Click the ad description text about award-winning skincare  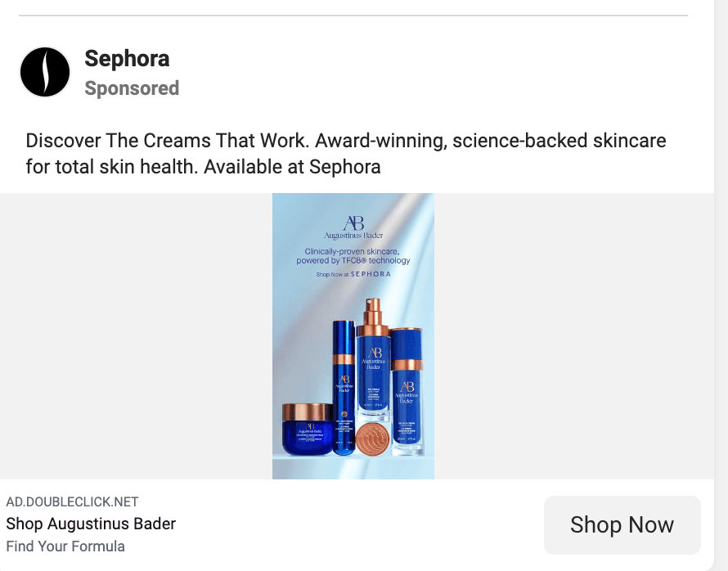(x=346, y=154)
